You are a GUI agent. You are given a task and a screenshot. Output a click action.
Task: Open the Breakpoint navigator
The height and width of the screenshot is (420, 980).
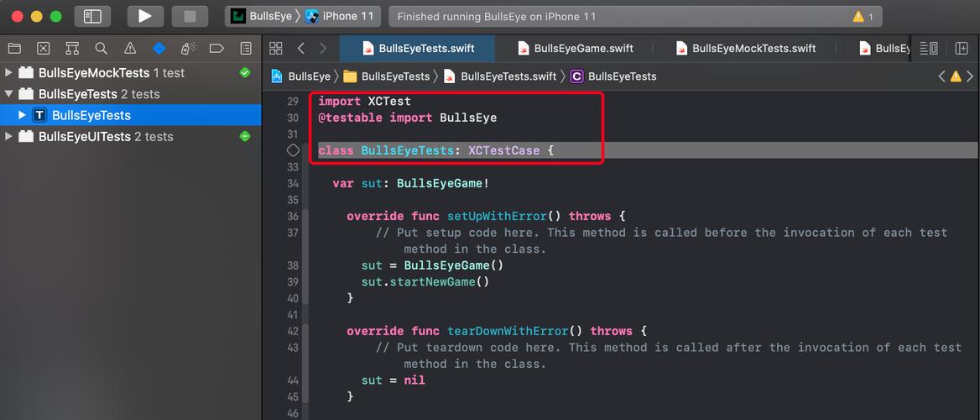click(x=216, y=48)
